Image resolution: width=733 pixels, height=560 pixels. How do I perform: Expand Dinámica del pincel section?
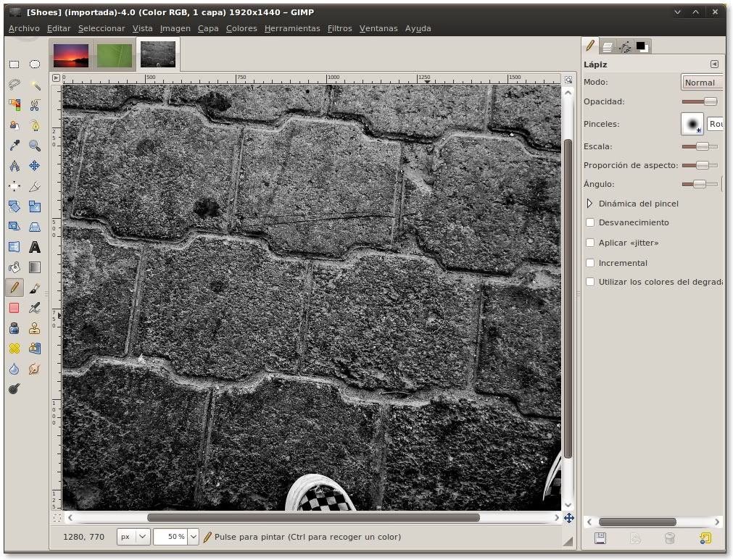click(x=589, y=204)
